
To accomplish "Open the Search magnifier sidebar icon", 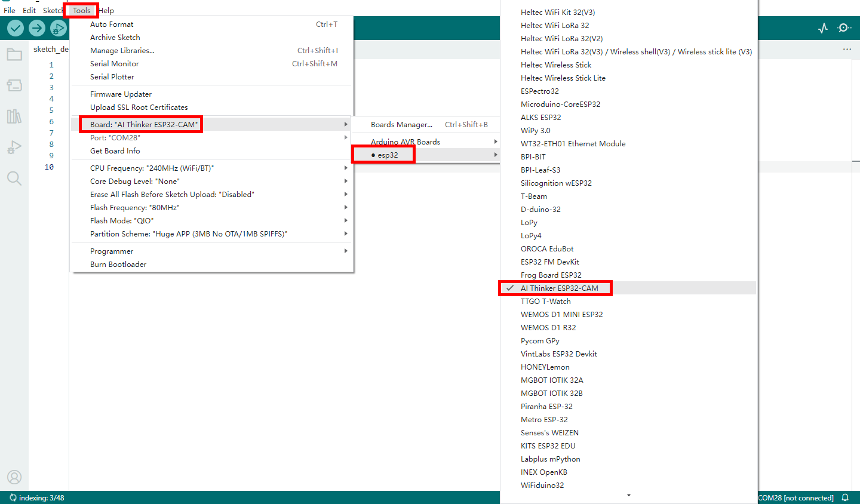I will pos(14,178).
